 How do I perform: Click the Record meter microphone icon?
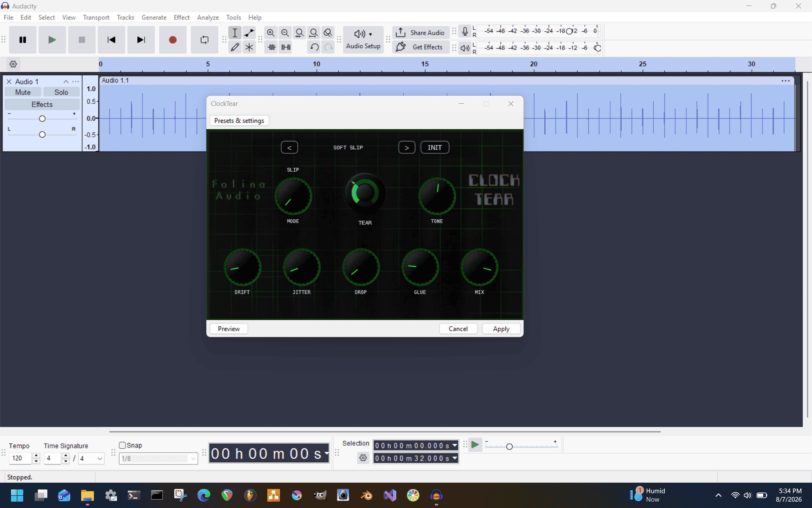(465, 31)
